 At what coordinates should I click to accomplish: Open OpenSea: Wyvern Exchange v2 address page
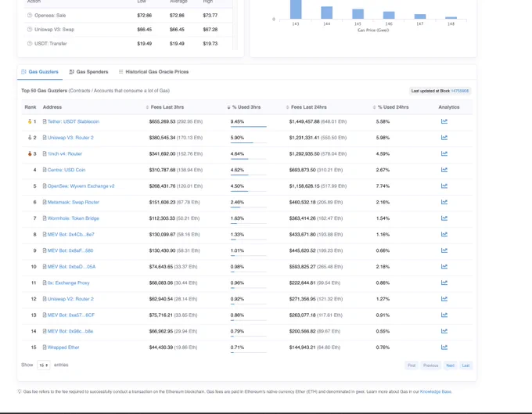coord(81,186)
